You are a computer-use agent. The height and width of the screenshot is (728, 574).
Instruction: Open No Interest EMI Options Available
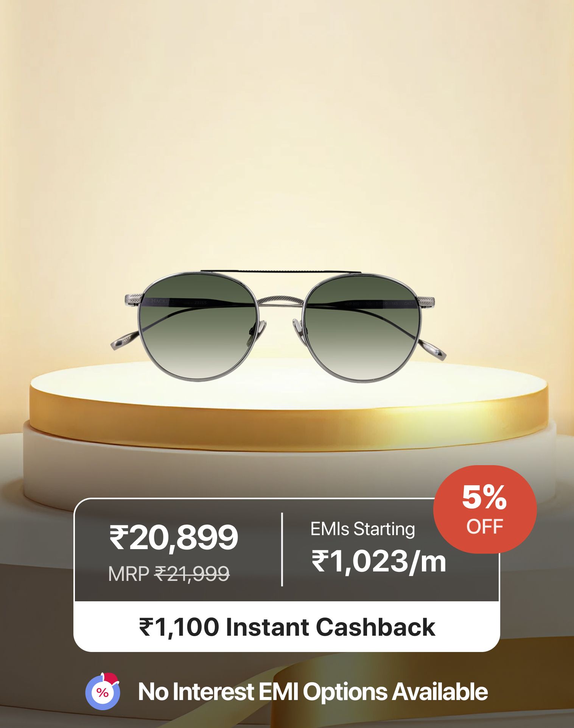(x=313, y=692)
